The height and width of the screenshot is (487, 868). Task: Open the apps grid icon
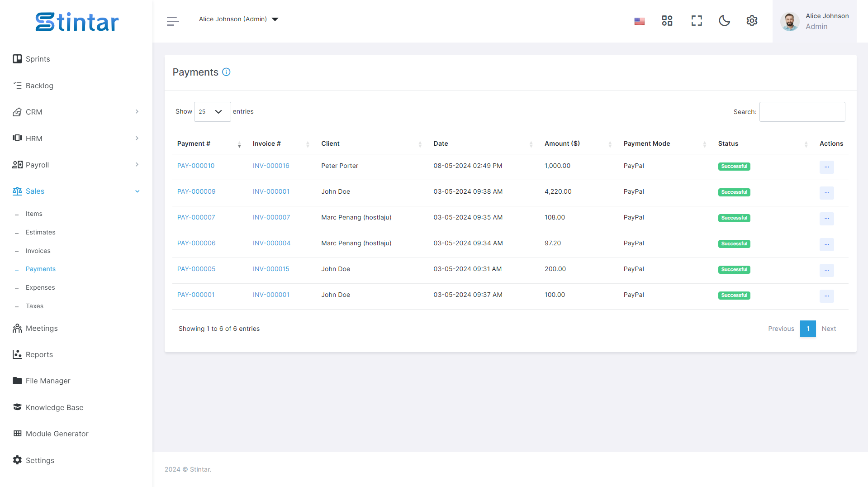tap(667, 21)
